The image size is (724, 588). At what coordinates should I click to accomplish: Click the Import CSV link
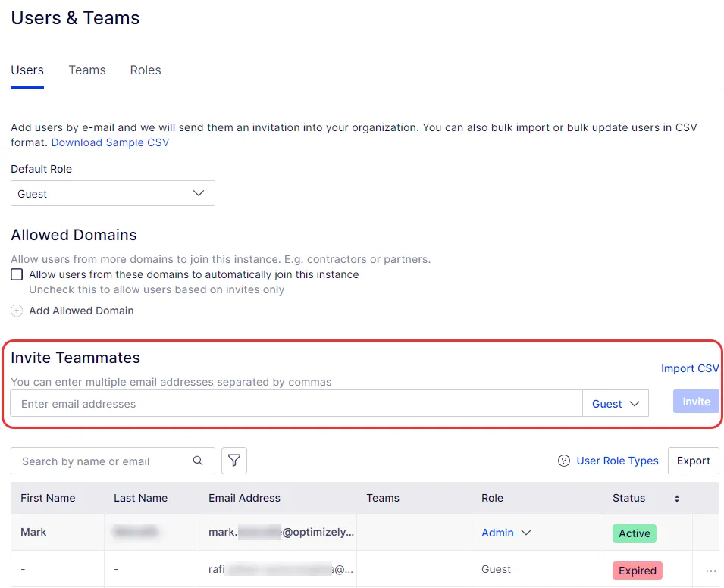pyautogui.click(x=690, y=368)
